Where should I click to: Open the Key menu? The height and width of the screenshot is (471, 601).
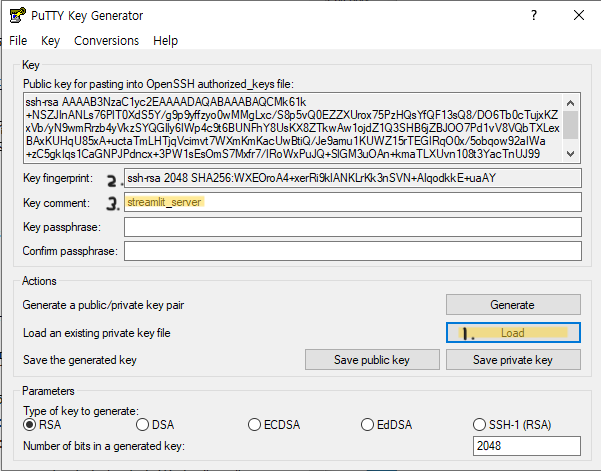click(50, 41)
